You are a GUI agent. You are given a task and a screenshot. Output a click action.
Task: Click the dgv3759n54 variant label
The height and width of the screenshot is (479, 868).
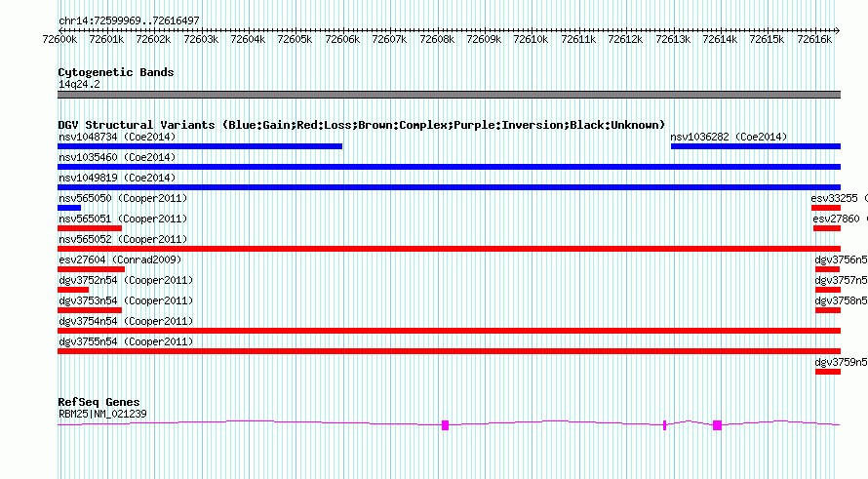point(841,362)
